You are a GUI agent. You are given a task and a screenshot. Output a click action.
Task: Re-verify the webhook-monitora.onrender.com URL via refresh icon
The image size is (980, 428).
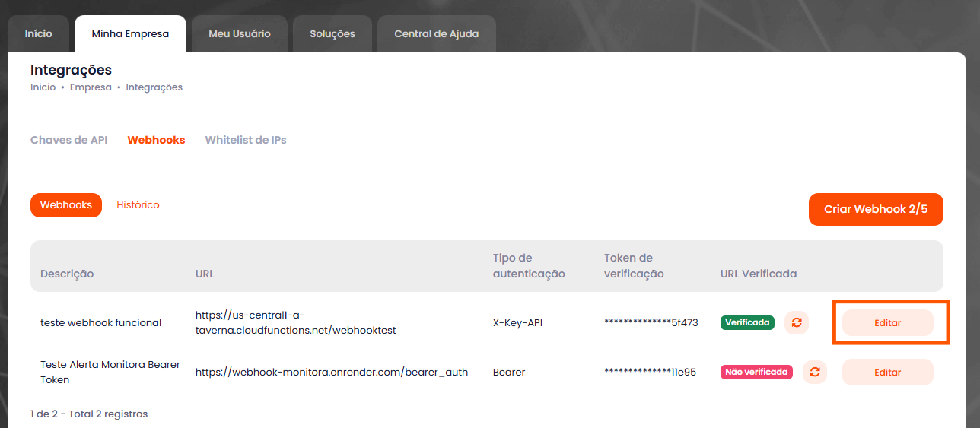(815, 372)
